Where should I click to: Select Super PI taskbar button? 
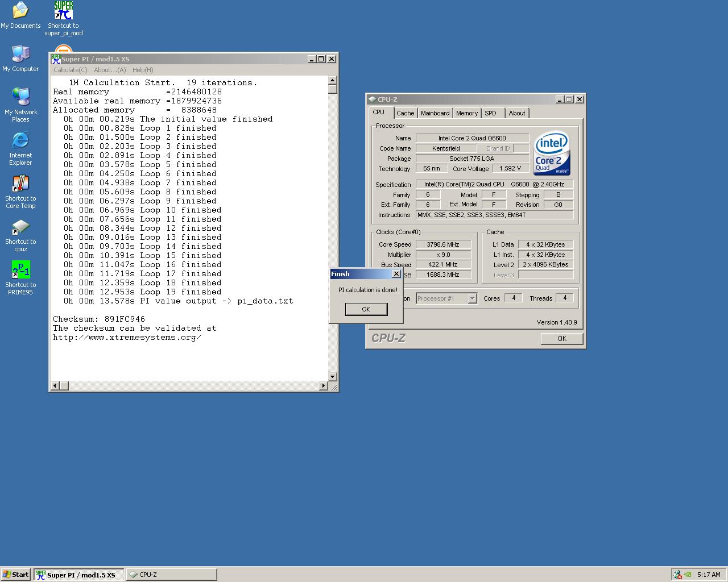pyautogui.click(x=78, y=575)
